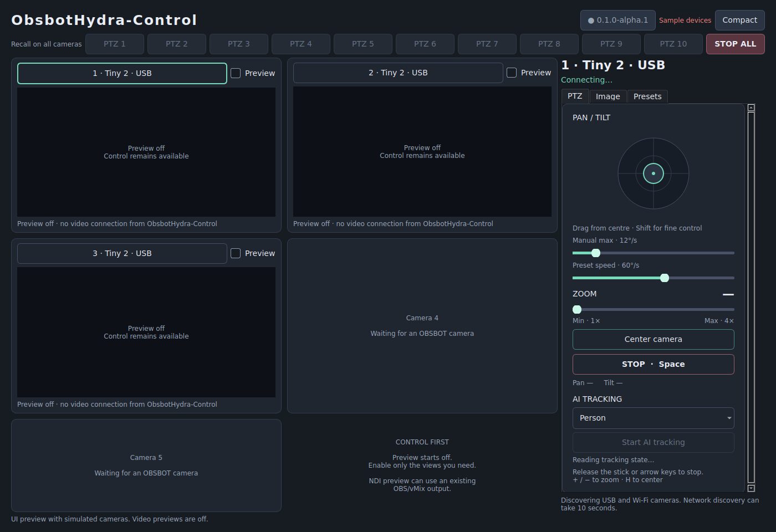
Task: Enable Preview checkbox for camera 2
Action: 512,73
